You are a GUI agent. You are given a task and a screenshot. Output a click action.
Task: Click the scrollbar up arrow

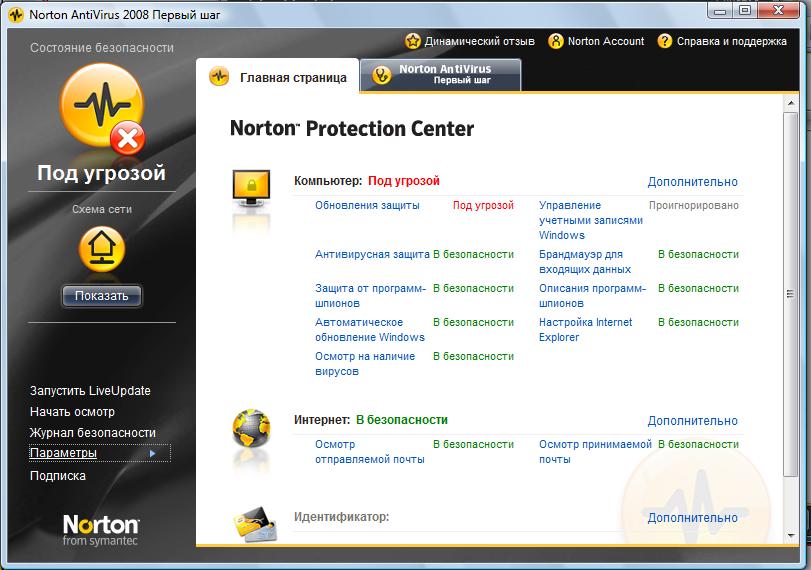791,103
